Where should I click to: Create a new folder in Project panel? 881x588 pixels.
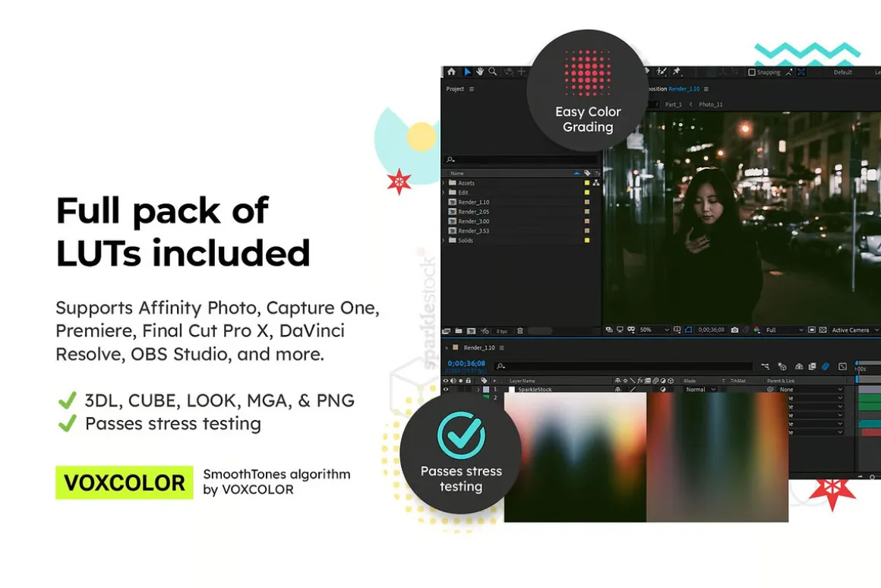(x=459, y=330)
